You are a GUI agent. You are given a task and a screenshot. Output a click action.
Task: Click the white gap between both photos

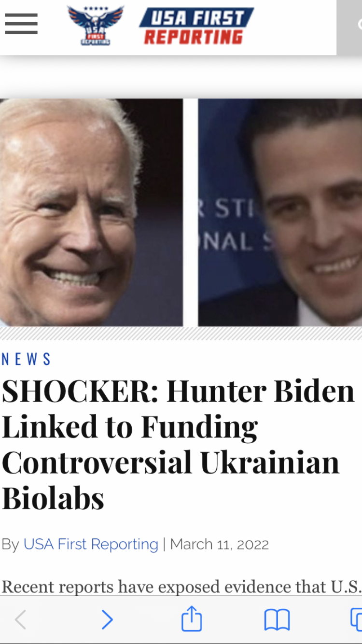(191, 212)
